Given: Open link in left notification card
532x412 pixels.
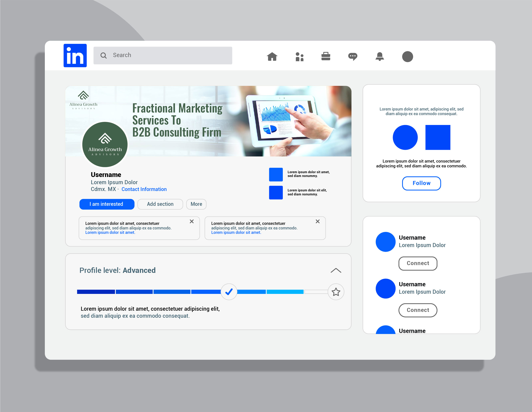Looking at the screenshot, I should pyautogui.click(x=110, y=232).
